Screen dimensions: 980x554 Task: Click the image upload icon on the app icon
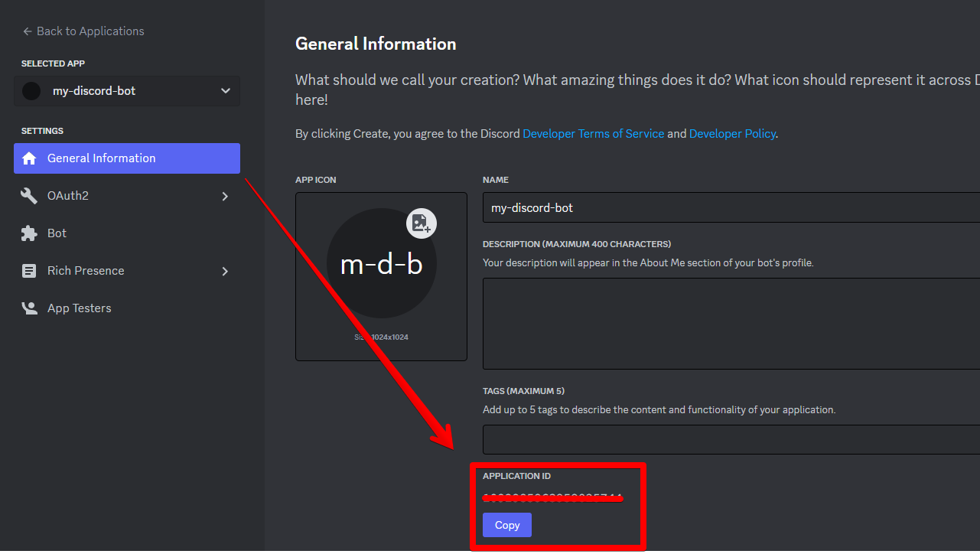point(420,223)
